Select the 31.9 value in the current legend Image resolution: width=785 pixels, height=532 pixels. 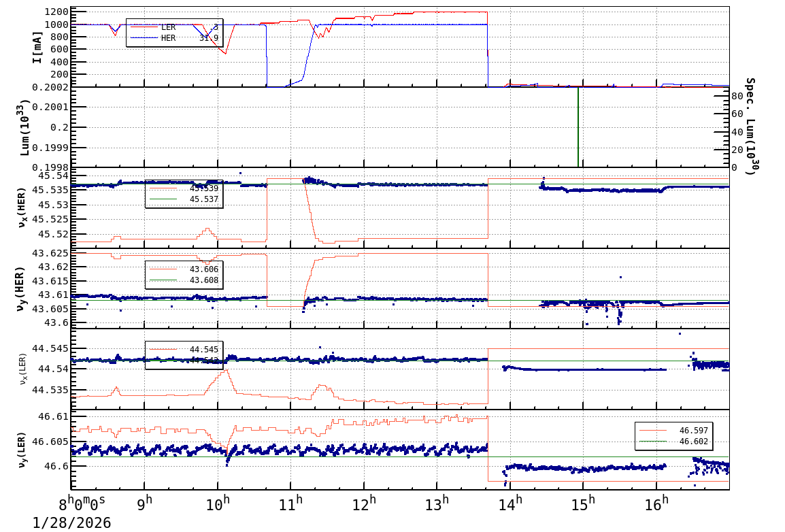(x=209, y=38)
